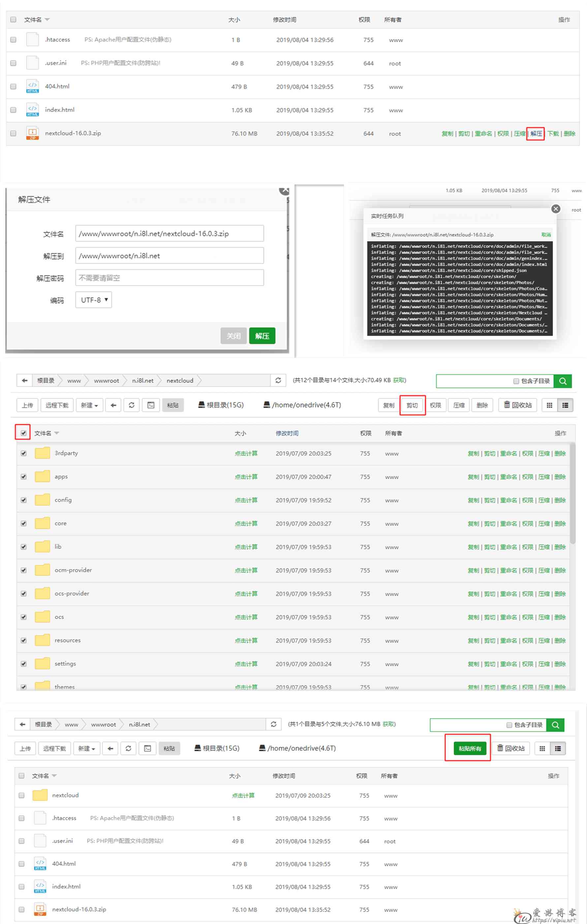This screenshot has height=924, width=587.
Task: Click toolbar refresh icon in nextcloud panel
Action: [132, 405]
